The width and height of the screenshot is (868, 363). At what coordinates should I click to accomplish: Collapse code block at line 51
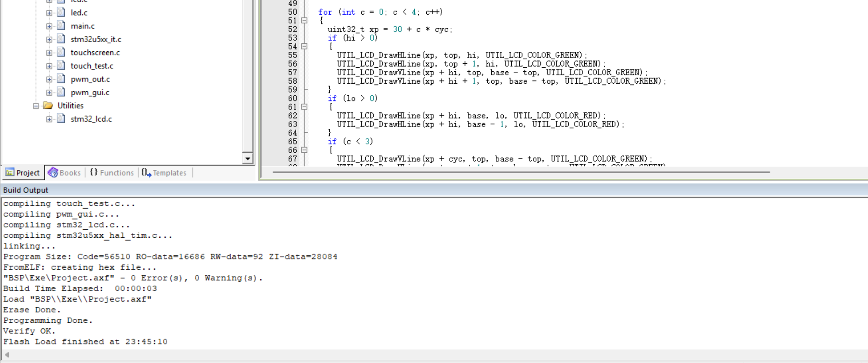point(304,20)
